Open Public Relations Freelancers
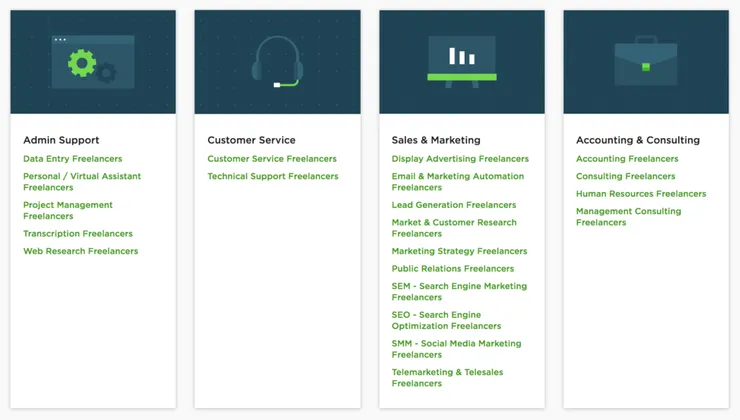This screenshot has width=740, height=420. [453, 269]
